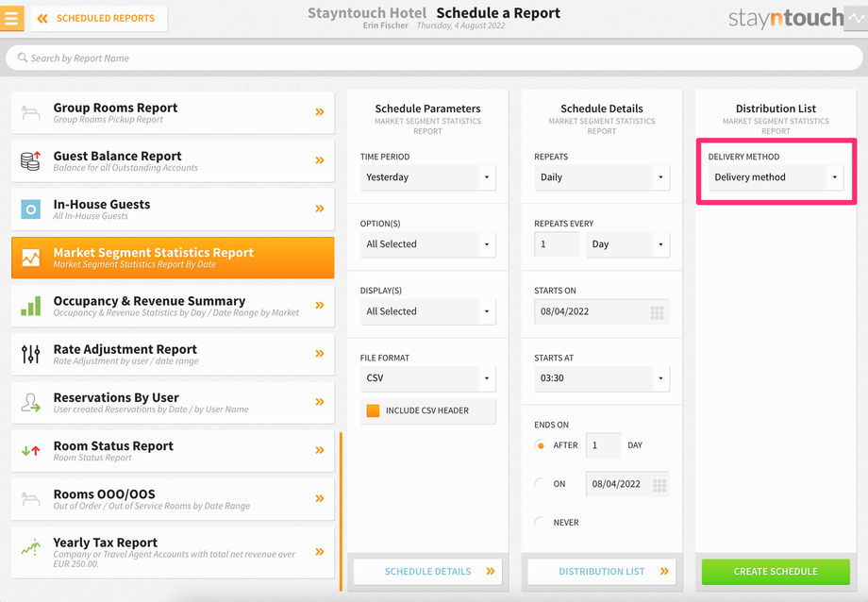Click the Rooms OOO/OOS title
Viewport: 868px width, 602px height.
pos(104,494)
